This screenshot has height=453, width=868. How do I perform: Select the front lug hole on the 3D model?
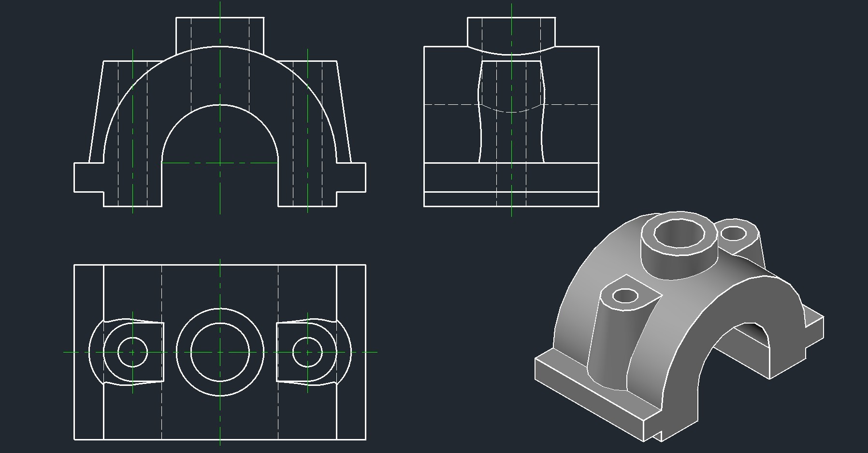click(x=625, y=295)
